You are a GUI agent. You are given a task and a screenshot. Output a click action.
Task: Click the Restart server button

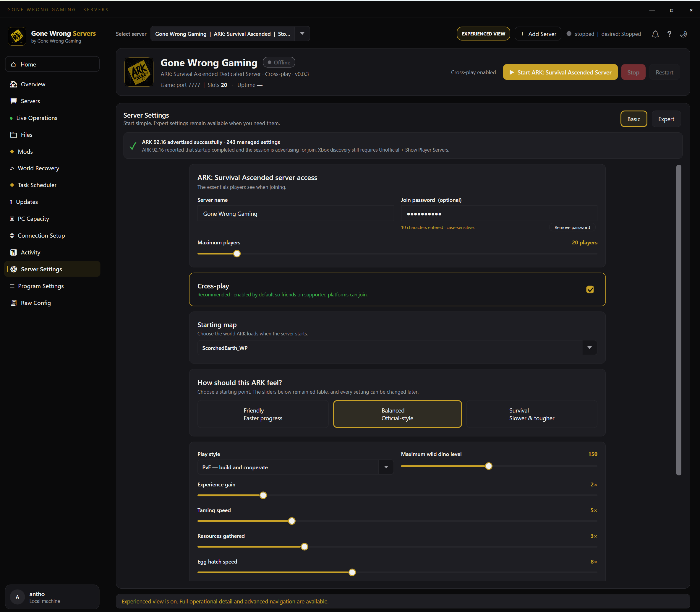(x=664, y=72)
